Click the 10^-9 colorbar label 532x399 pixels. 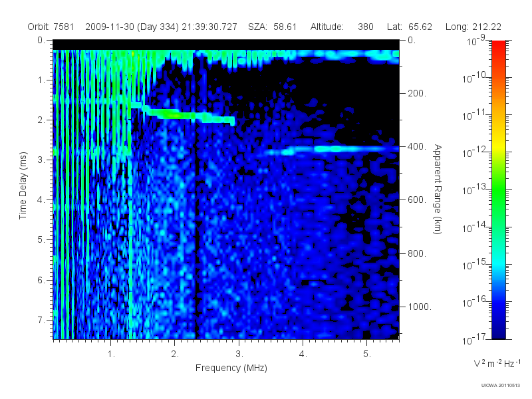tap(476, 41)
